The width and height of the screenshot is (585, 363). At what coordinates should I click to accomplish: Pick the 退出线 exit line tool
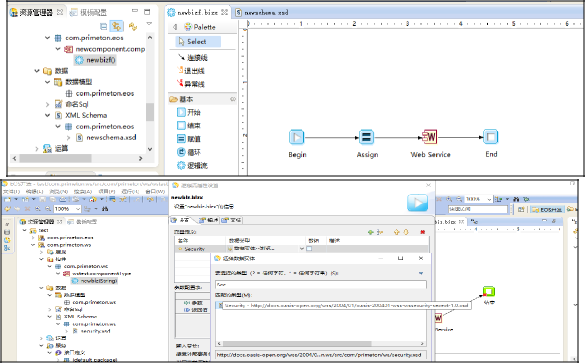191,70
